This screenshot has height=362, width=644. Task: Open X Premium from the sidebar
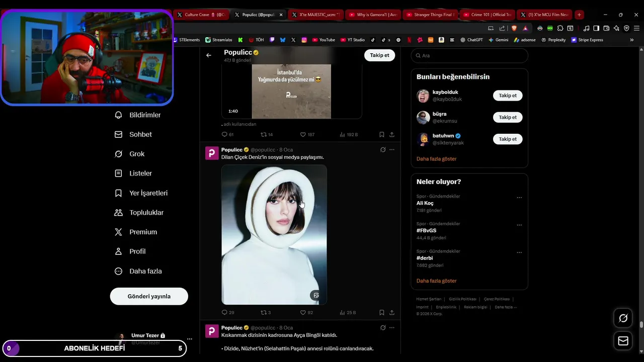pos(135,232)
